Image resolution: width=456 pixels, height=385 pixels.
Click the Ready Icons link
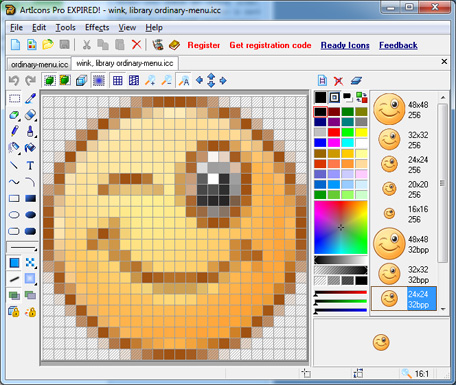pyautogui.click(x=345, y=45)
